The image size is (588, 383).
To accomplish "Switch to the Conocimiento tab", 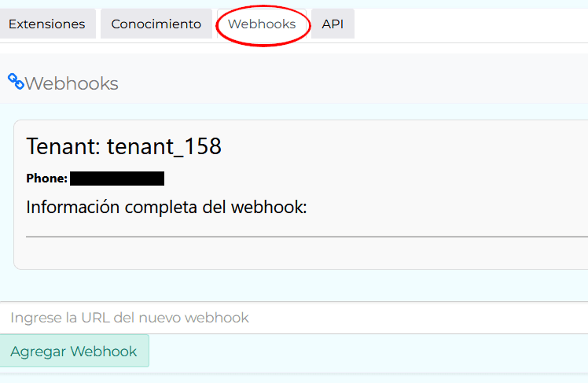I will tap(156, 24).
